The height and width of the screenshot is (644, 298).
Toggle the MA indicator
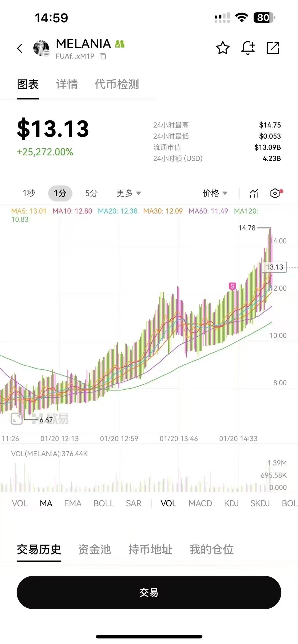tap(46, 503)
